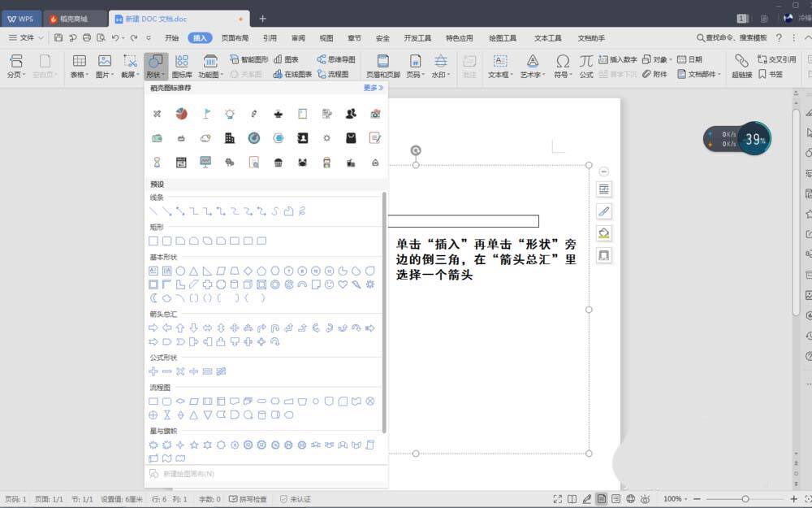The image size is (812, 508).
Task: Insert a 书签 bookmark
Action: (x=768, y=74)
